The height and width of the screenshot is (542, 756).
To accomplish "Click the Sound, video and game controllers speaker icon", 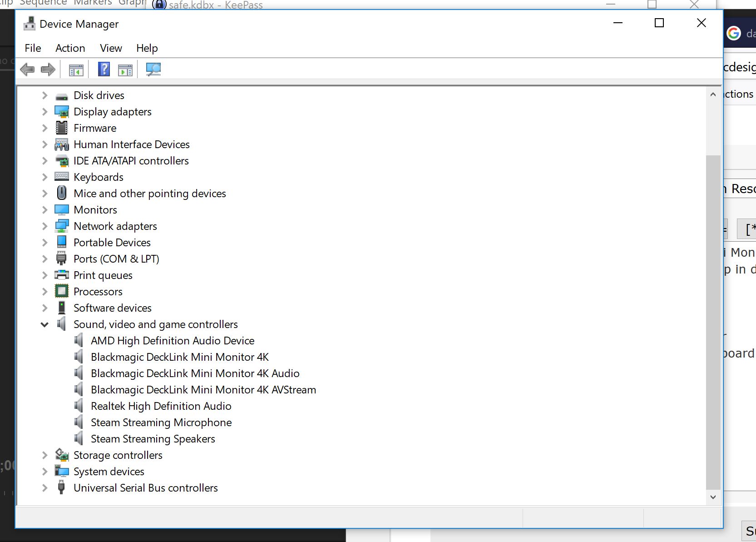I will [x=62, y=324].
